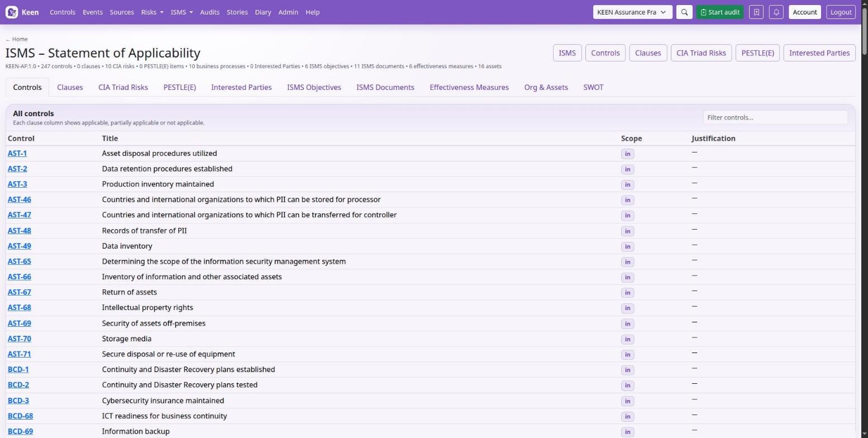Screen dimensions: 868x438
Task: Open the KEEN Assurance framework selector
Action: click(632, 12)
